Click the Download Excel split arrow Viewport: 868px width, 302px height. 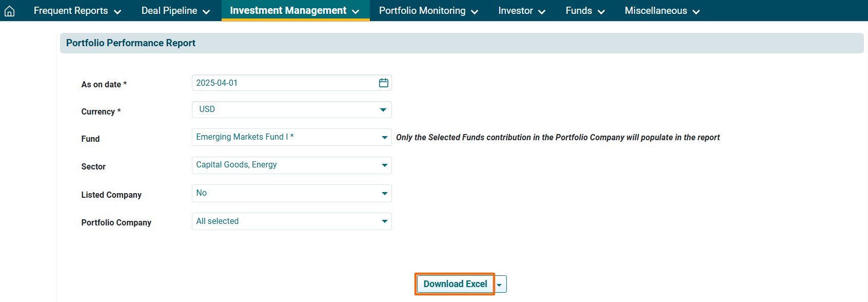coord(500,285)
